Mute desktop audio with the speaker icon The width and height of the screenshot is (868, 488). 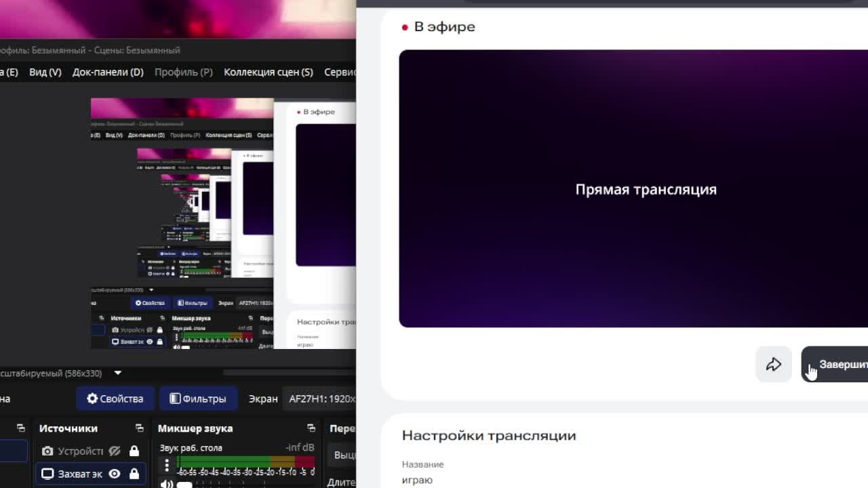click(x=166, y=484)
